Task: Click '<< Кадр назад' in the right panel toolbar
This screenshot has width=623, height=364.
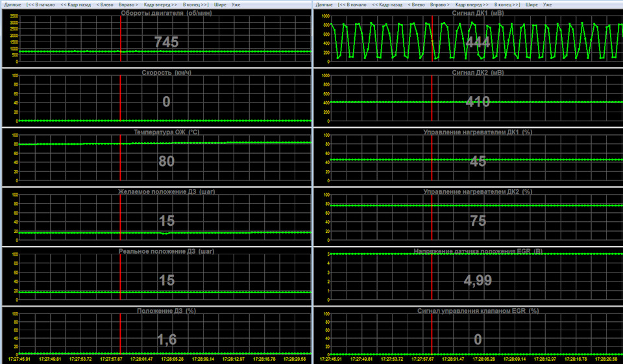Action: pyautogui.click(x=387, y=5)
